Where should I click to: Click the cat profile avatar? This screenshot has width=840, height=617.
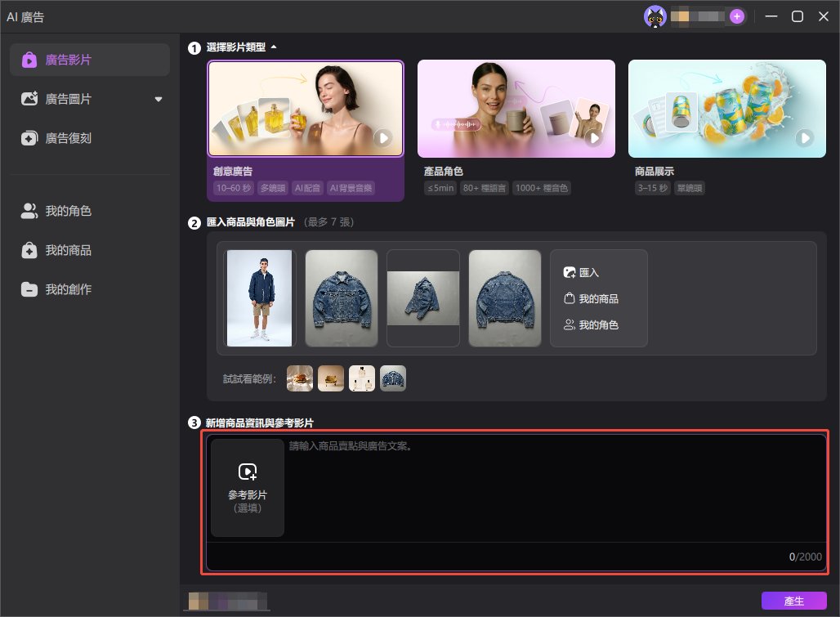click(655, 16)
